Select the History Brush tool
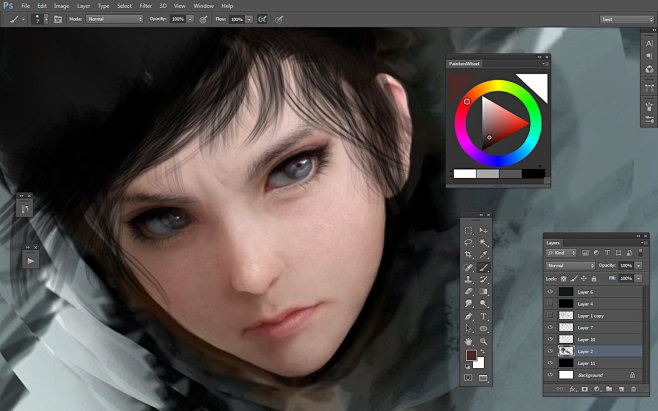The image size is (658, 411). [x=483, y=279]
